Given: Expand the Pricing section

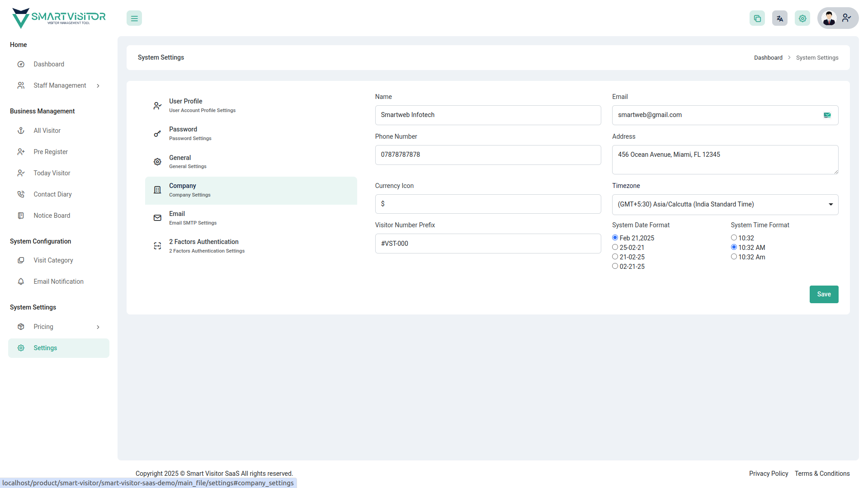Looking at the screenshot, I should click(x=98, y=327).
